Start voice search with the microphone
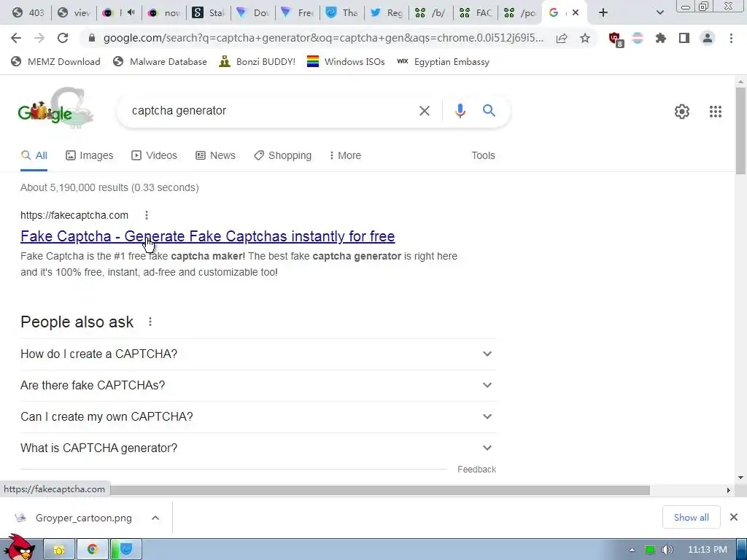Image resolution: width=747 pixels, height=560 pixels. [x=460, y=111]
